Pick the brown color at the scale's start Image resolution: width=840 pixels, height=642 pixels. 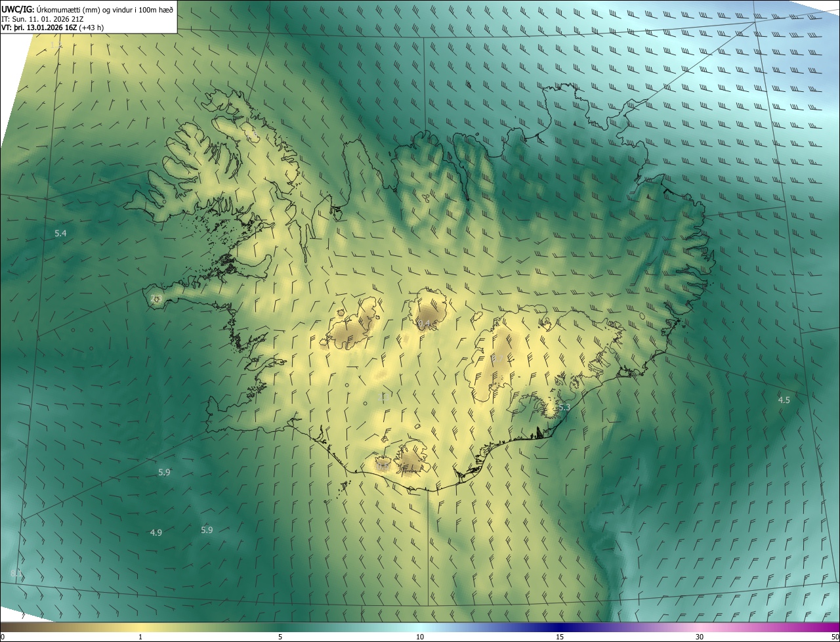pos(4,628)
